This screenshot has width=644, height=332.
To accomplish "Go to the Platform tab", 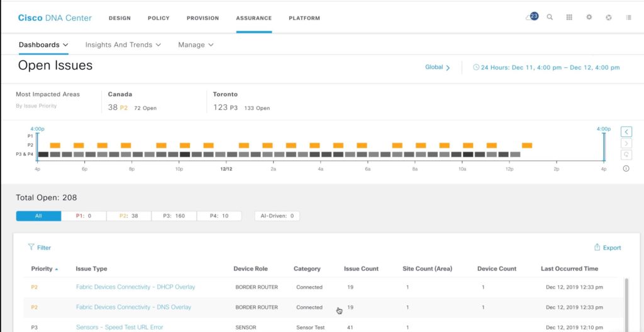I will pyautogui.click(x=304, y=18).
